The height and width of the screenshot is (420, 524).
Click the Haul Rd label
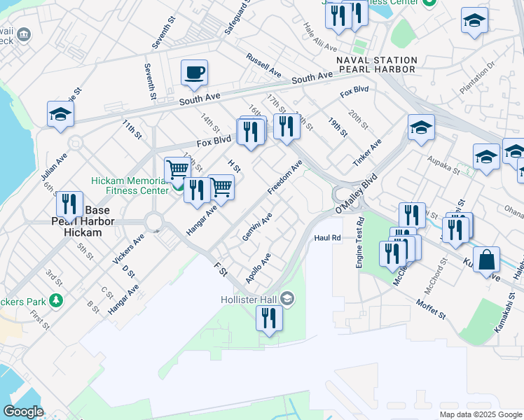coord(328,238)
